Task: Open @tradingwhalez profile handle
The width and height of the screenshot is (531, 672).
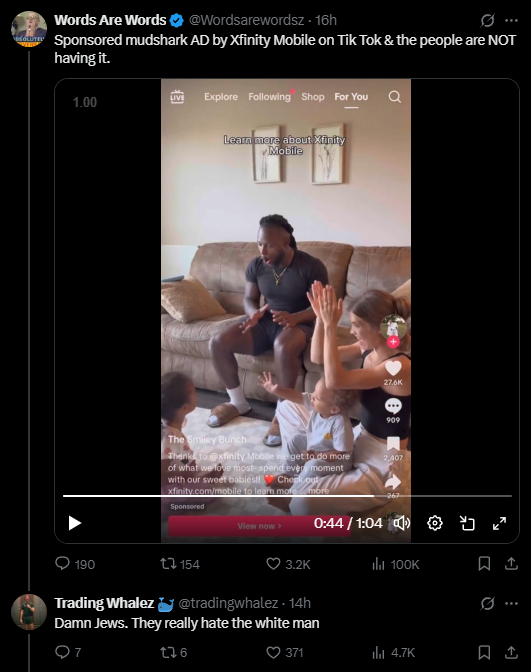Action: point(228,603)
